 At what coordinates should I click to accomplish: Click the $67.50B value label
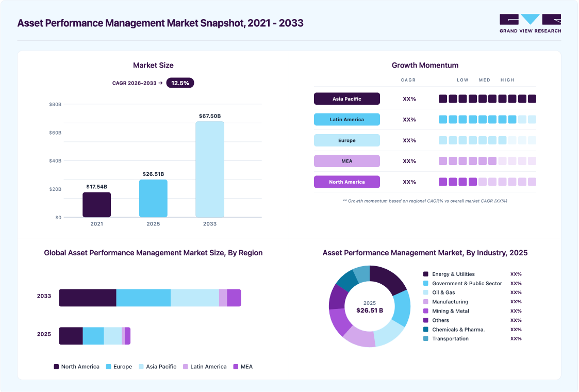coord(210,116)
